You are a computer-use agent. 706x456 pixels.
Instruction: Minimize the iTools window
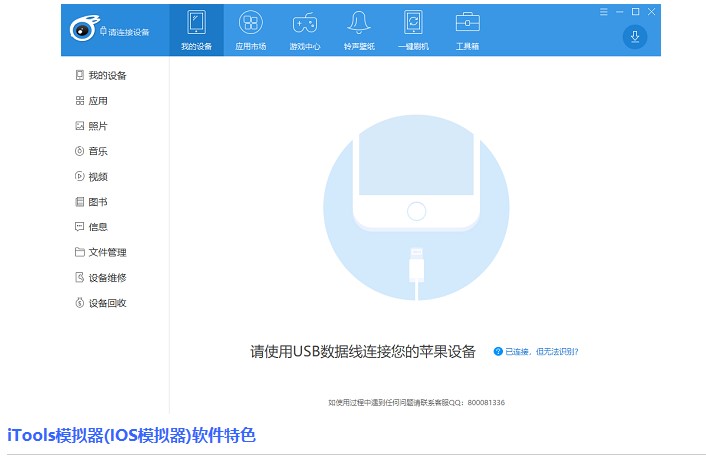(620, 12)
